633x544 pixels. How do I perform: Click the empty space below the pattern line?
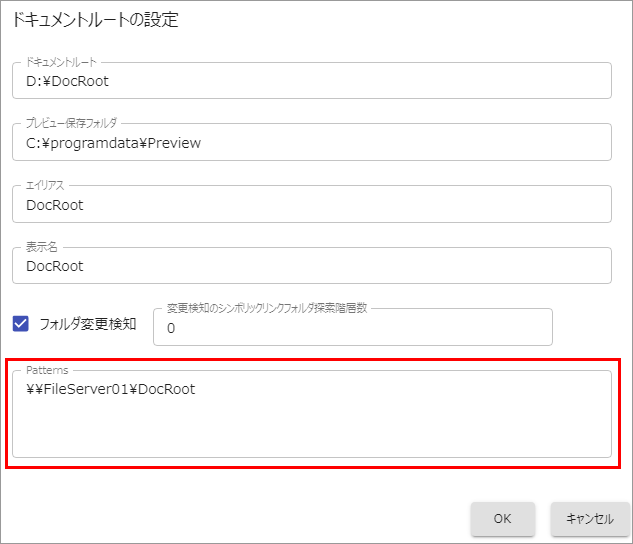pos(300,432)
